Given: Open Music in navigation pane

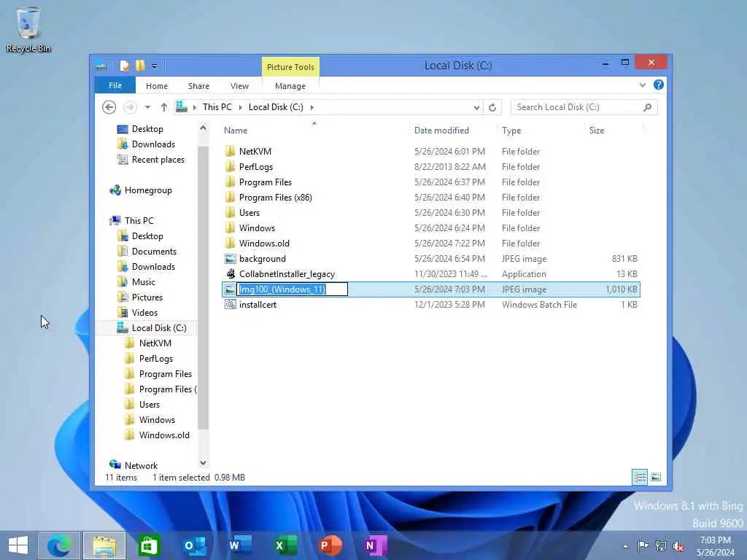Looking at the screenshot, I should (144, 282).
